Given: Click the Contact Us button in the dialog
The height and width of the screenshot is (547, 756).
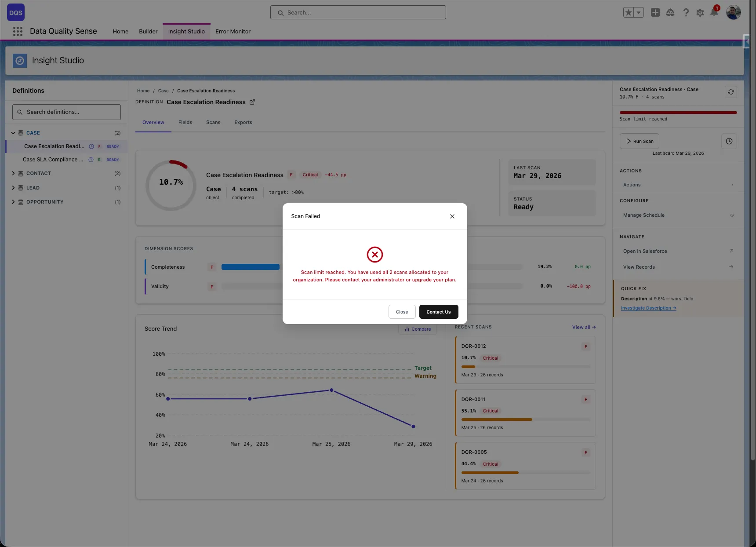Looking at the screenshot, I should tap(438, 312).
